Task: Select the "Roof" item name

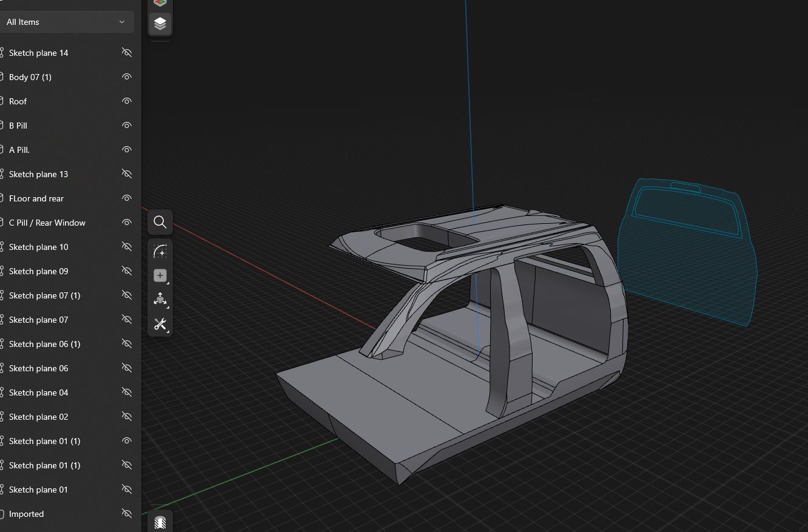Action: pyautogui.click(x=18, y=101)
